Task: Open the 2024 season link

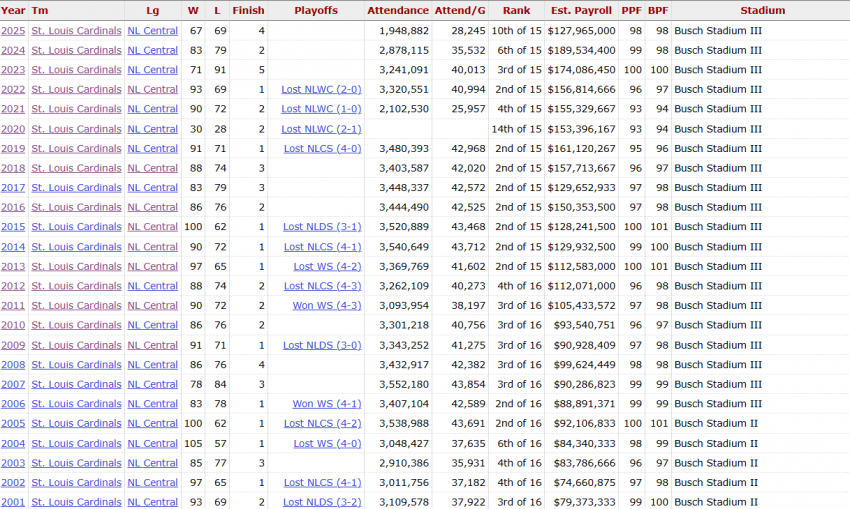Action: click(x=13, y=50)
